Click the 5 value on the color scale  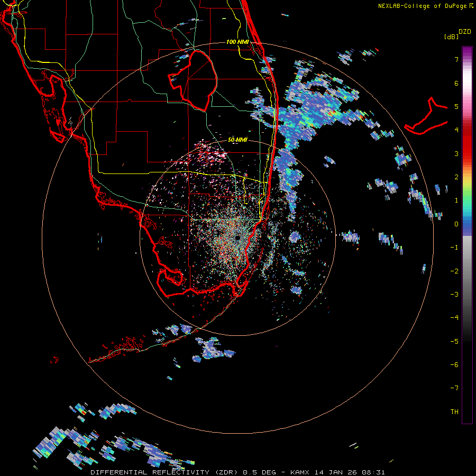coord(456,106)
